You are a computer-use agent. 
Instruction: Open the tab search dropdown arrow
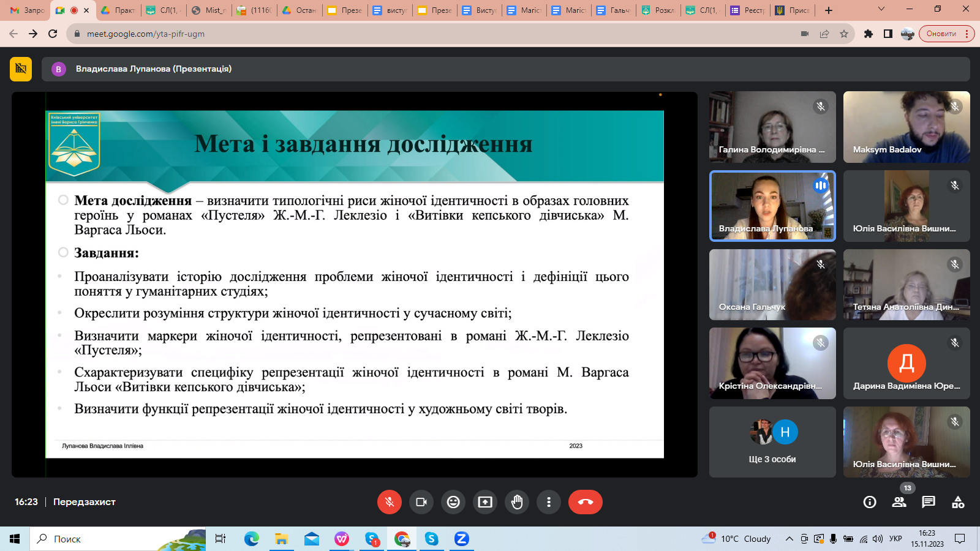(x=881, y=10)
